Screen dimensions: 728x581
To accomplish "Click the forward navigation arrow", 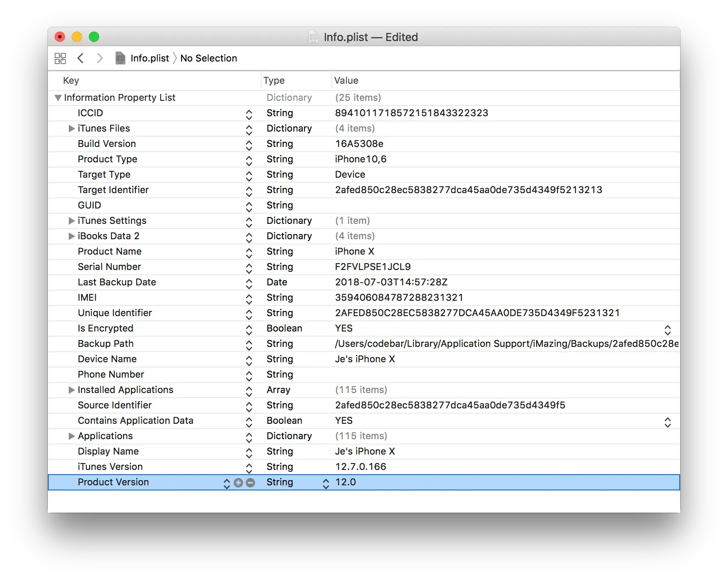I will point(100,58).
